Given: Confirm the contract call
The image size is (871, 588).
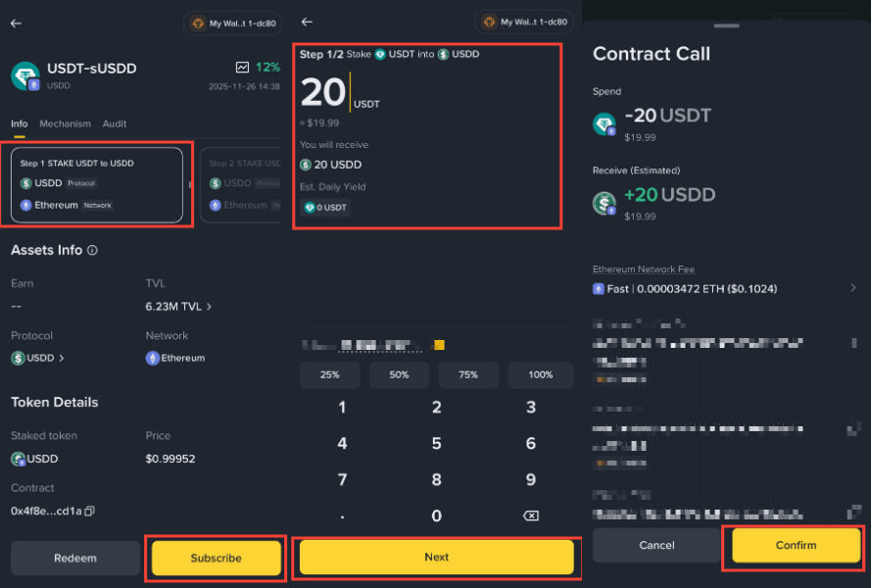Looking at the screenshot, I should (796, 545).
